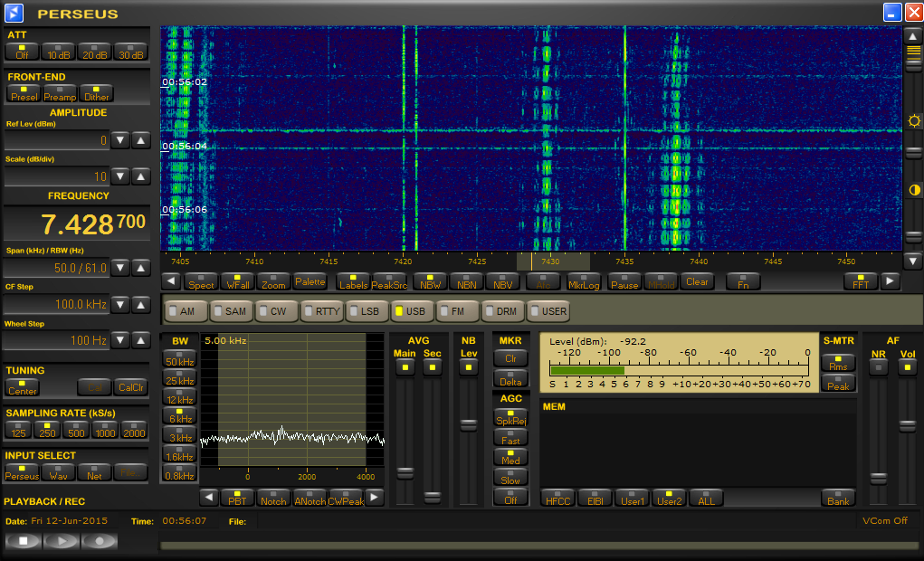Screen dimensions: 924x561
Task: Set sampling rate to 2000 kS/s
Action: click(x=134, y=430)
